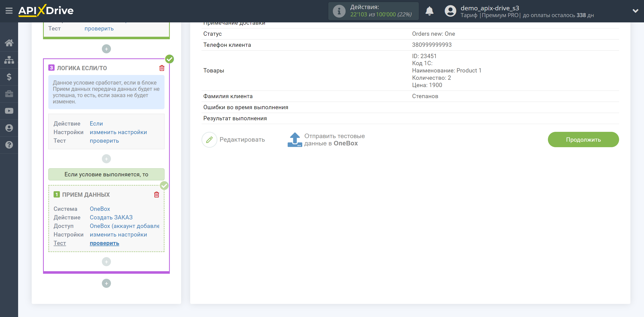Click проверить in the logic block

point(104,141)
